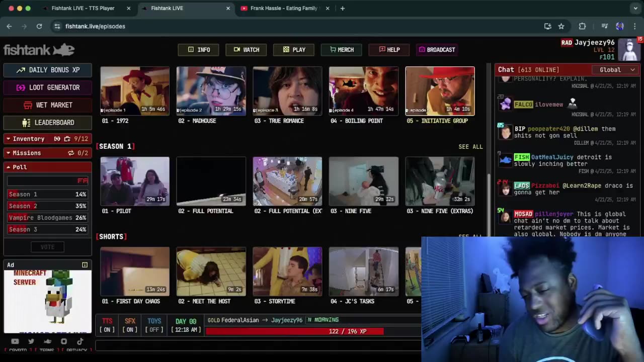
Task: Open the MERCH store
Action: [342, 50]
